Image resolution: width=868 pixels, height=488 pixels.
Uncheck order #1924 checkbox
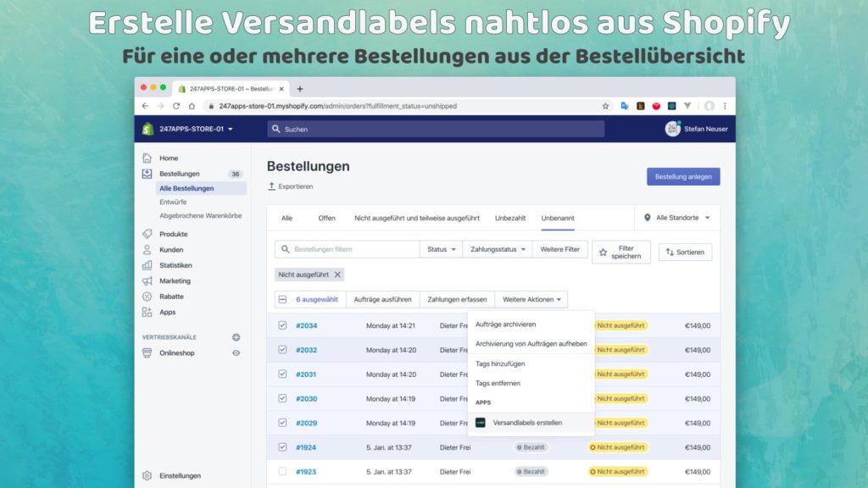tap(282, 447)
